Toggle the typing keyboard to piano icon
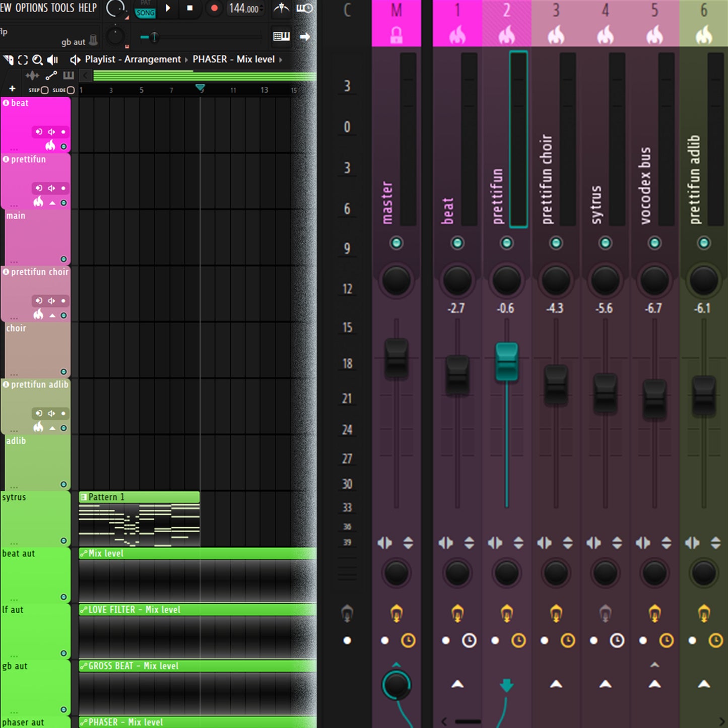Screen dimensions: 728x728 tap(281, 36)
